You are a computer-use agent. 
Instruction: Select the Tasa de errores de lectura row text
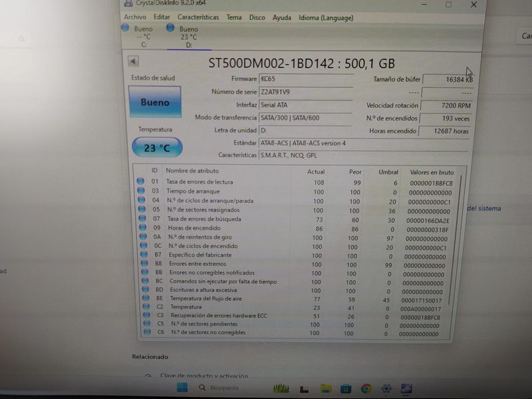(x=199, y=182)
